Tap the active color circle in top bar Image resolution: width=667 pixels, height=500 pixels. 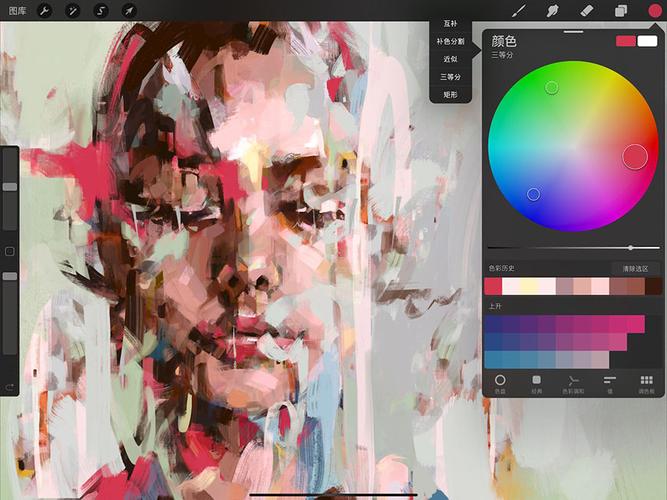tap(655, 11)
